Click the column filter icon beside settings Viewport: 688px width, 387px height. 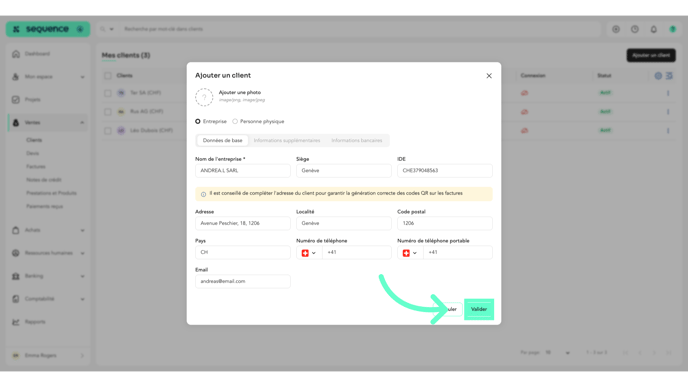point(669,76)
